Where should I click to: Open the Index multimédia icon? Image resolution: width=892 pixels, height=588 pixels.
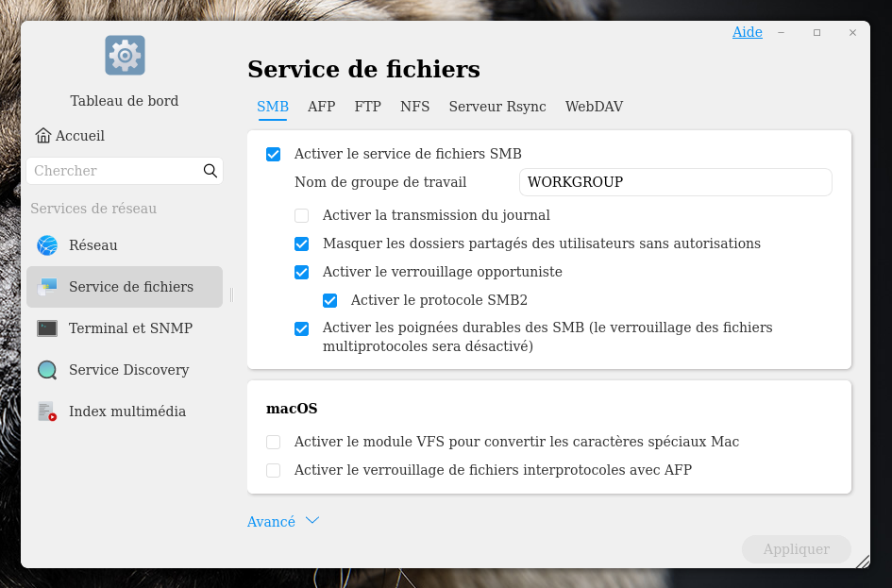click(47, 412)
